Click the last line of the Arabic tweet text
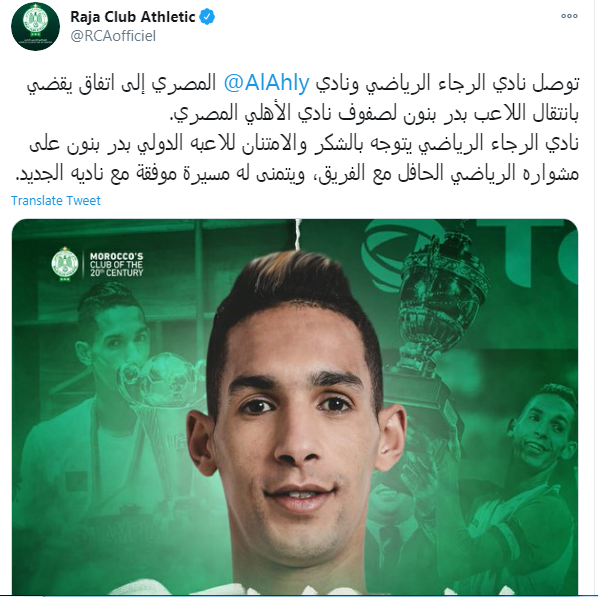 point(297,172)
